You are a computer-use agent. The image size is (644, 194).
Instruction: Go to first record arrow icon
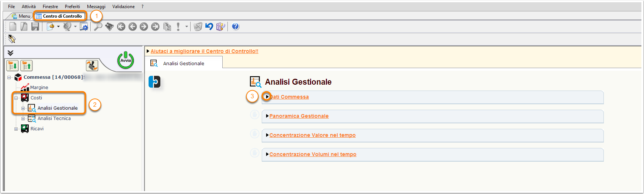click(x=121, y=27)
